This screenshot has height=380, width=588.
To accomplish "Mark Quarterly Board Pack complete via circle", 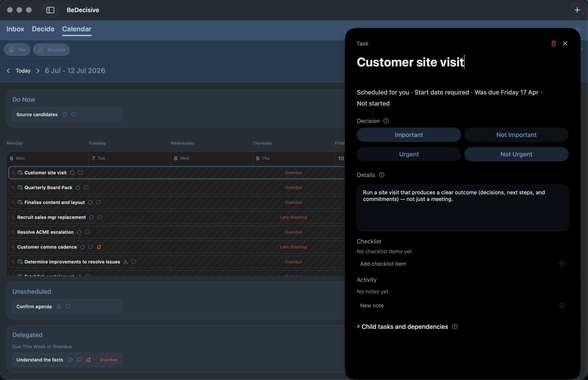I will (78, 188).
